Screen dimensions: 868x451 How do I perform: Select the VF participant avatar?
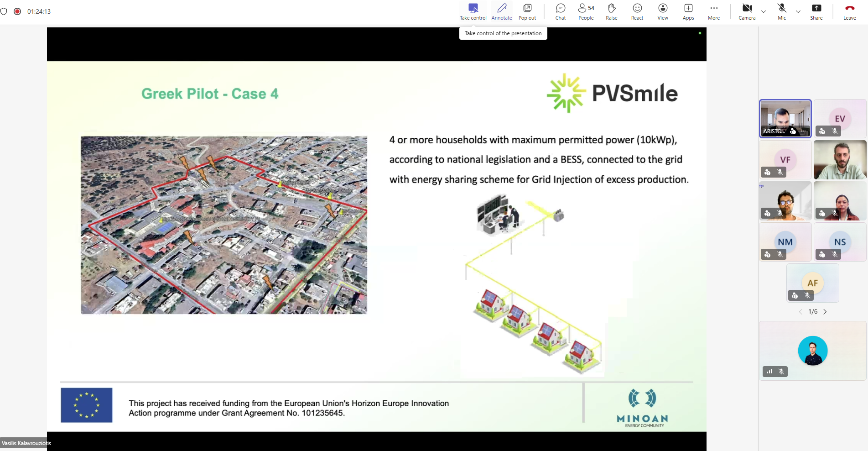click(x=785, y=160)
